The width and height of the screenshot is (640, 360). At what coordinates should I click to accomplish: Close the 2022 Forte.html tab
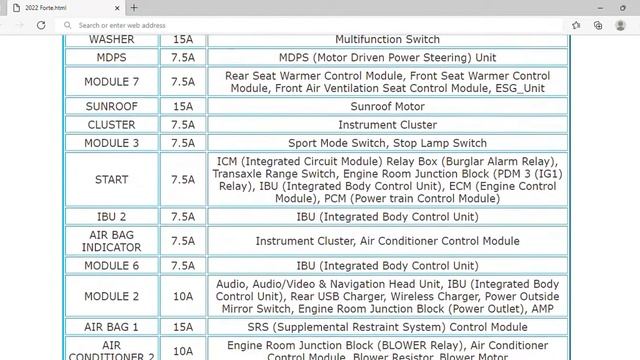pyautogui.click(x=117, y=8)
